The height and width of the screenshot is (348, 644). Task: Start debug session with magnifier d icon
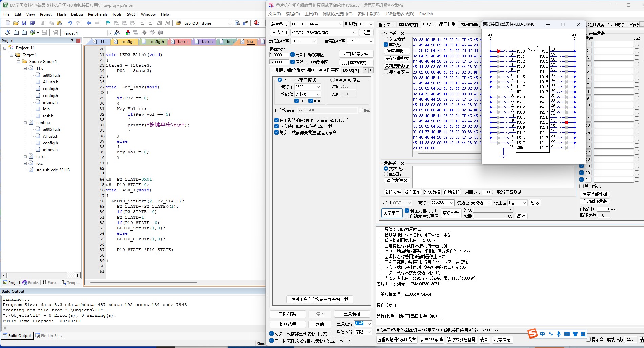(257, 23)
